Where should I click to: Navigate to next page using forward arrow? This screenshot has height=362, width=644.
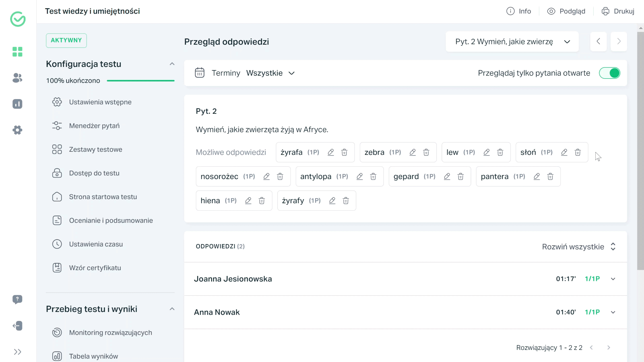tap(619, 41)
